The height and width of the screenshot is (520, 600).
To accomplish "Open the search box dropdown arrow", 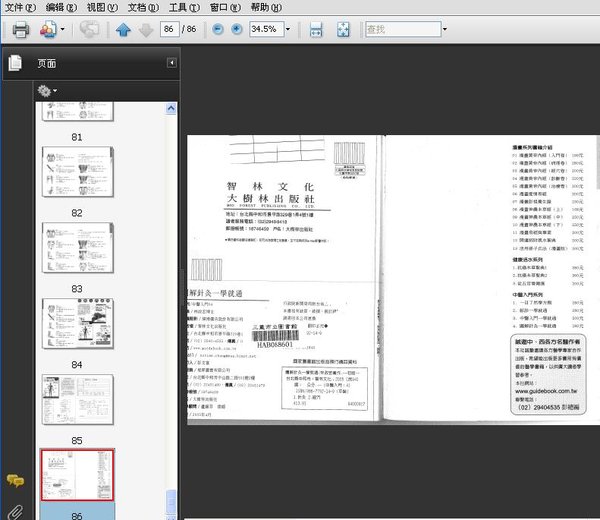I will (444, 29).
